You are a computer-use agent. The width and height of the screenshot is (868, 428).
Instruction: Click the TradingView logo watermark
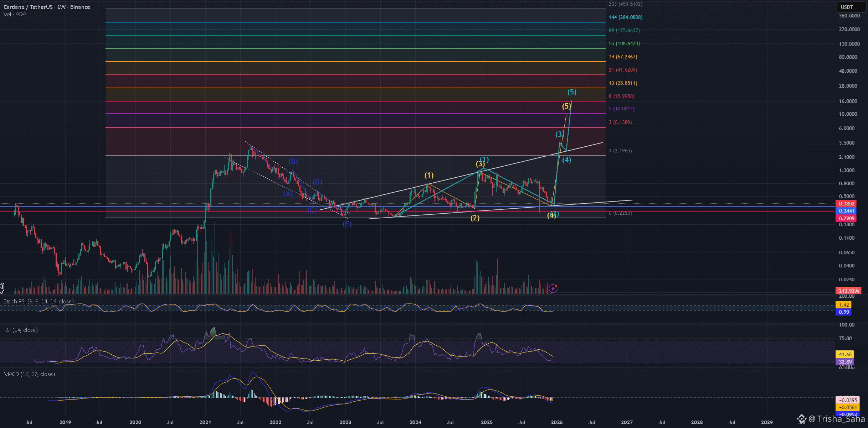click(x=802, y=419)
